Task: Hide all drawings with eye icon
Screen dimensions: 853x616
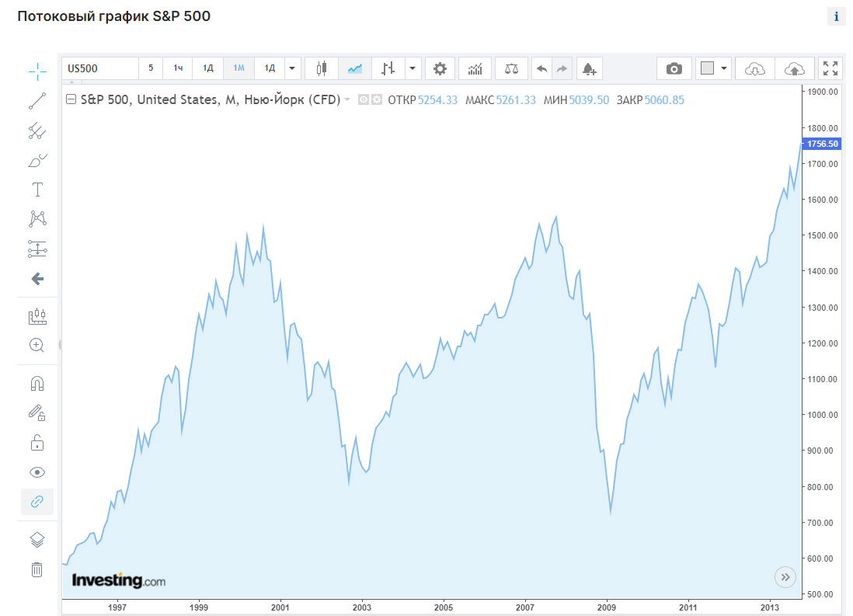Action: pyautogui.click(x=37, y=472)
